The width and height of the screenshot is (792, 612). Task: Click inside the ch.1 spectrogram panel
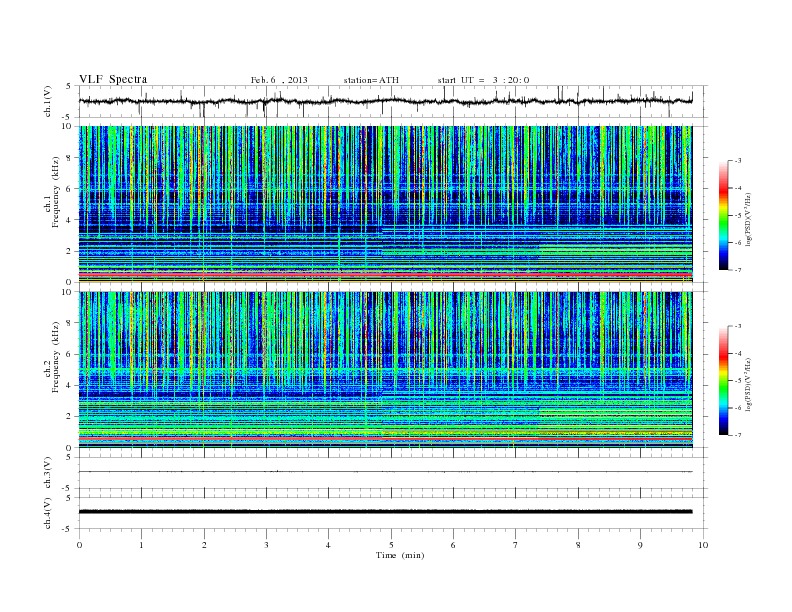(385, 204)
